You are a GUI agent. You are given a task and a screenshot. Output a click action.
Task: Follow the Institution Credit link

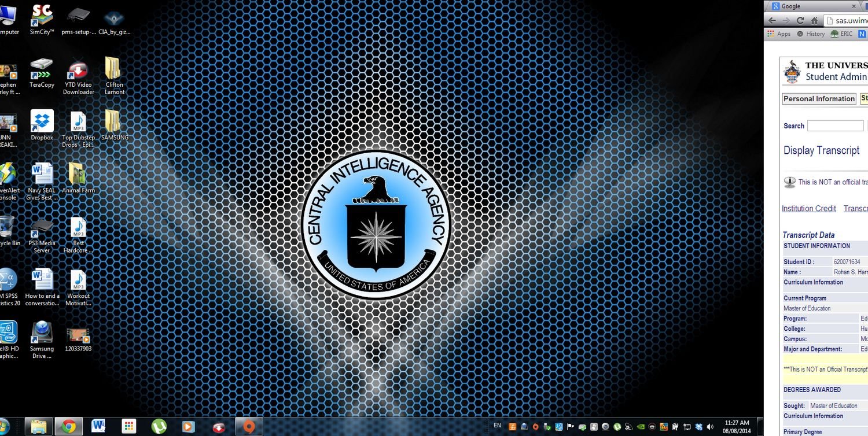pos(809,209)
